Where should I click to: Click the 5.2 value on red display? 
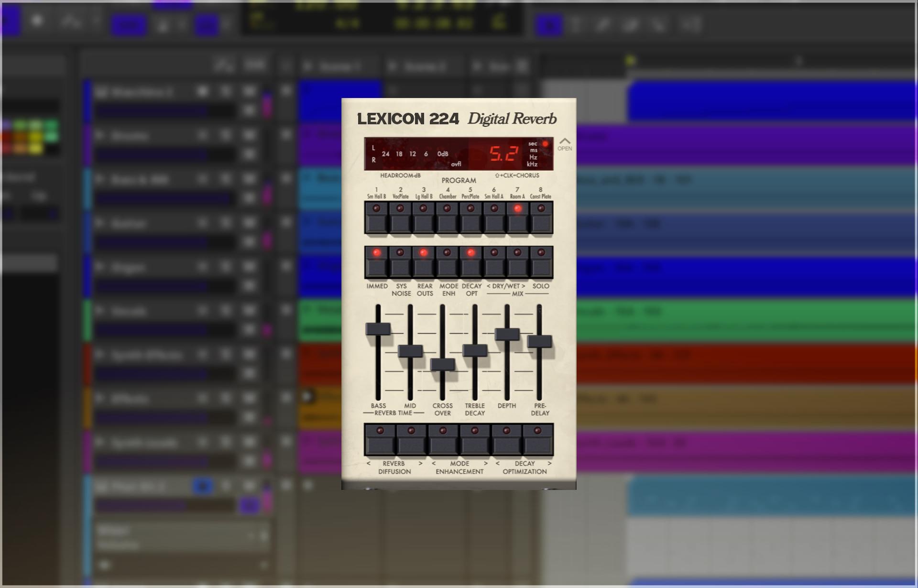pos(503,153)
